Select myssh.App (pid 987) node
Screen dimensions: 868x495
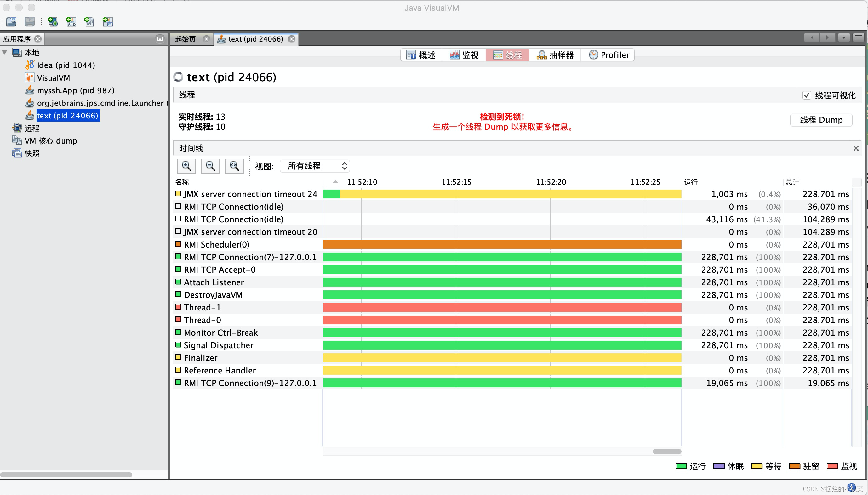(x=76, y=90)
